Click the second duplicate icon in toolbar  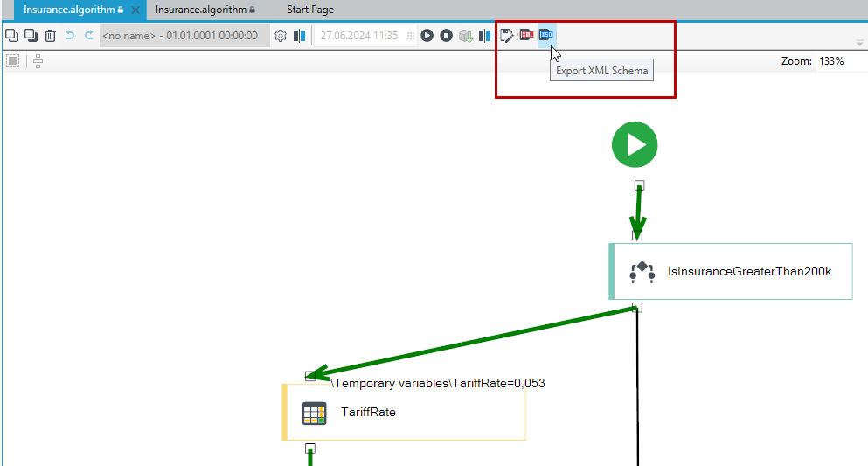[31, 36]
